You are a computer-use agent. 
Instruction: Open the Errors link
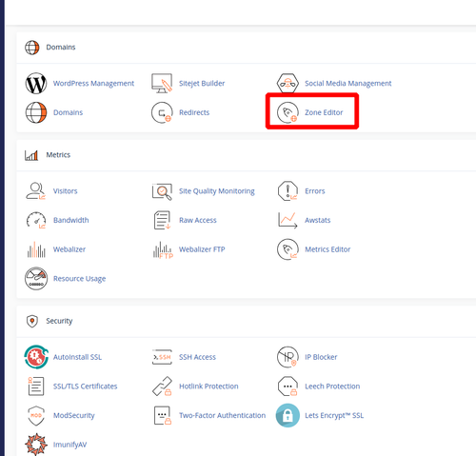pyautogui.click(x=315, y=191)
